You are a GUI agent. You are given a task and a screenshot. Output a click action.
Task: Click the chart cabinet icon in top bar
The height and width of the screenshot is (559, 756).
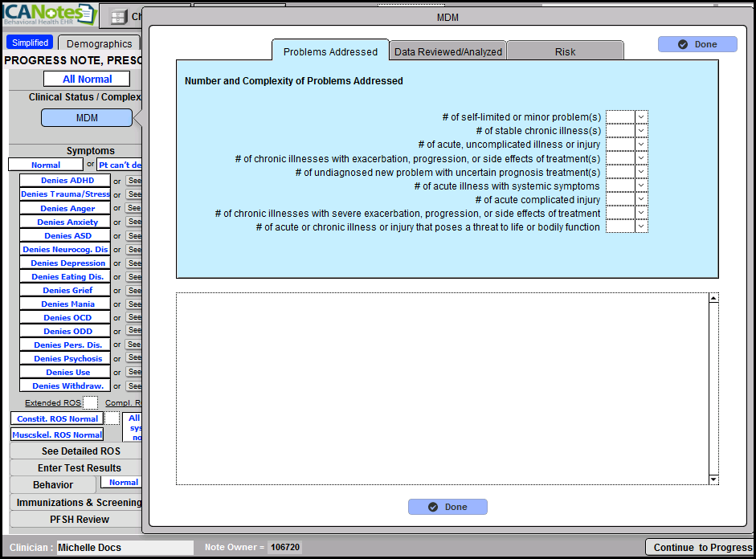[x=117, y=18]
